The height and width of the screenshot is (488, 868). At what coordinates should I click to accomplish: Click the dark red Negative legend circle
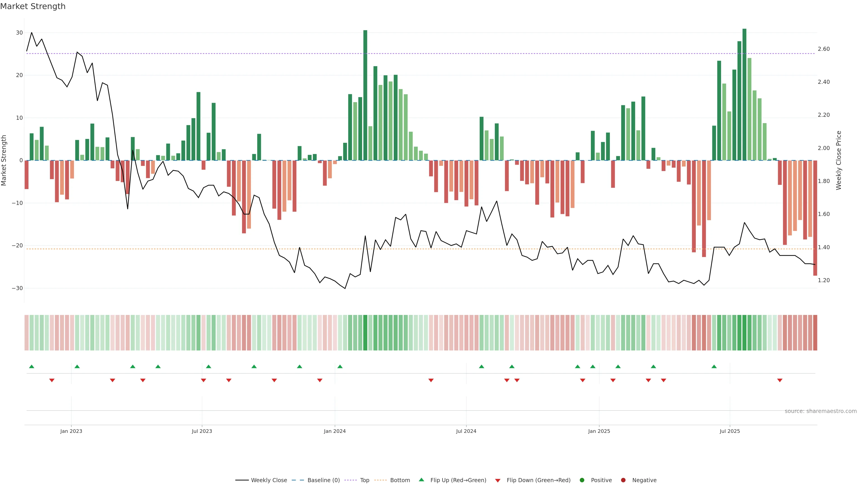coord(623,480)
